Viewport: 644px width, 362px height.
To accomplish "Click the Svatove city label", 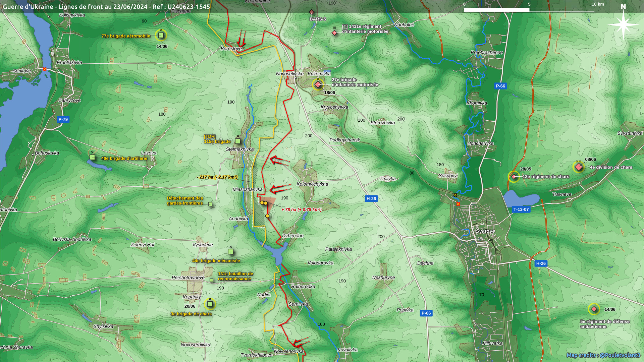I will 485,231.
